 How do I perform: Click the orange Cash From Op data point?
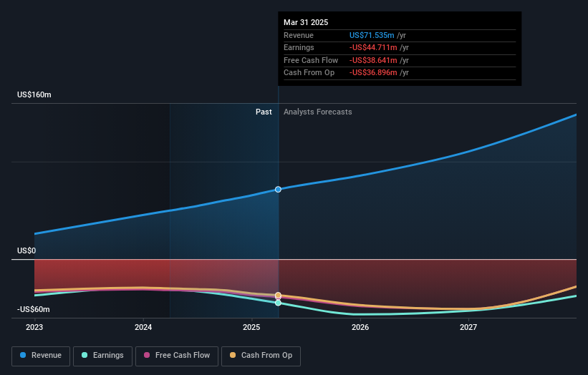(x=278, y=296)
